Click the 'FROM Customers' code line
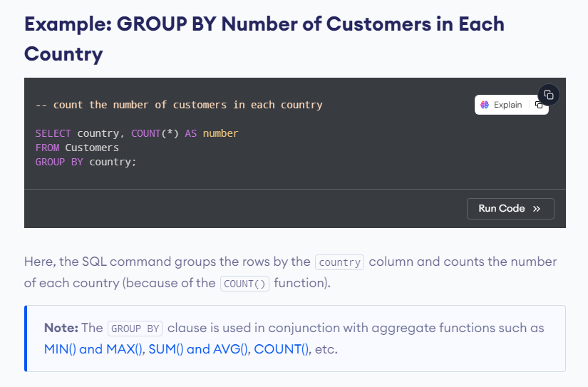The height and width of the screenshot is (387, 588). click(x=77, y=148)
